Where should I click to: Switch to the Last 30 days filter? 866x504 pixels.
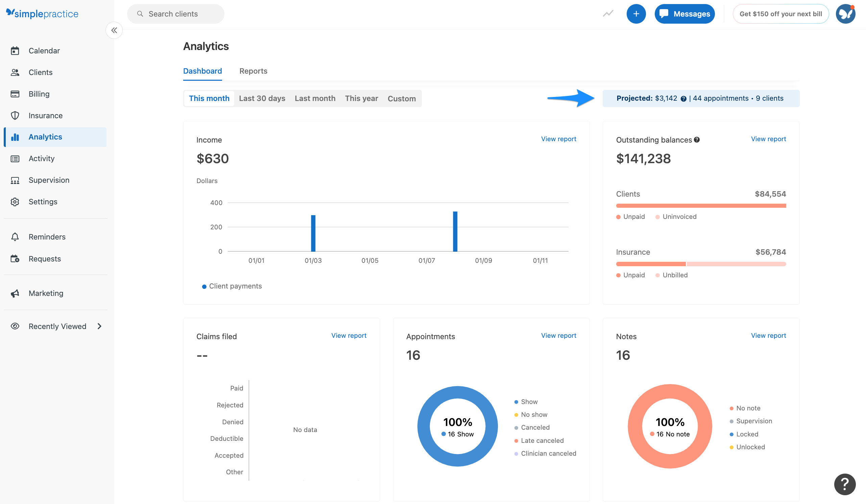pos(262,98)
